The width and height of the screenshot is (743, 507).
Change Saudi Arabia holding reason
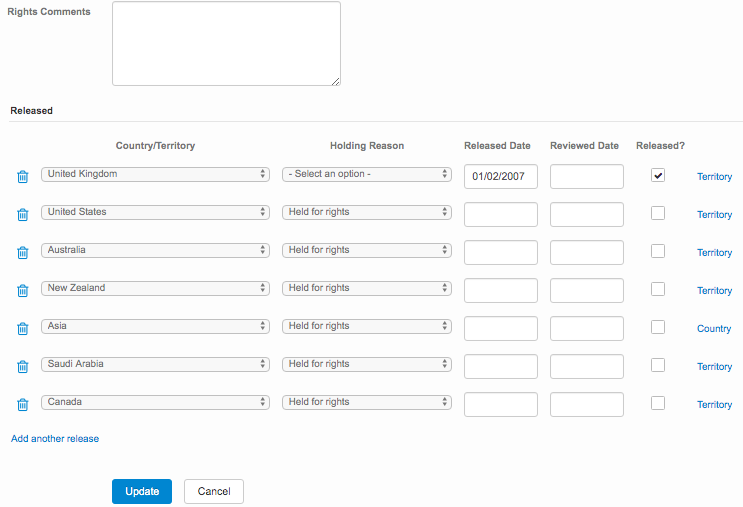[367, 364]
